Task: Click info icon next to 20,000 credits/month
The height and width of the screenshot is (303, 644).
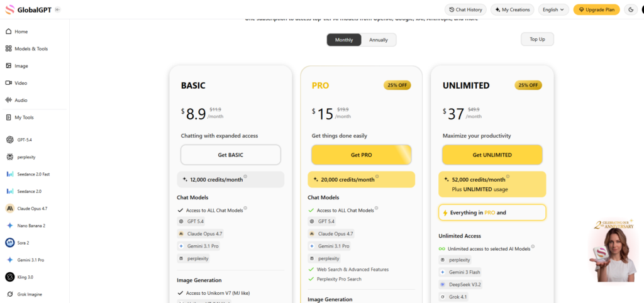Action: click(377, 177)
